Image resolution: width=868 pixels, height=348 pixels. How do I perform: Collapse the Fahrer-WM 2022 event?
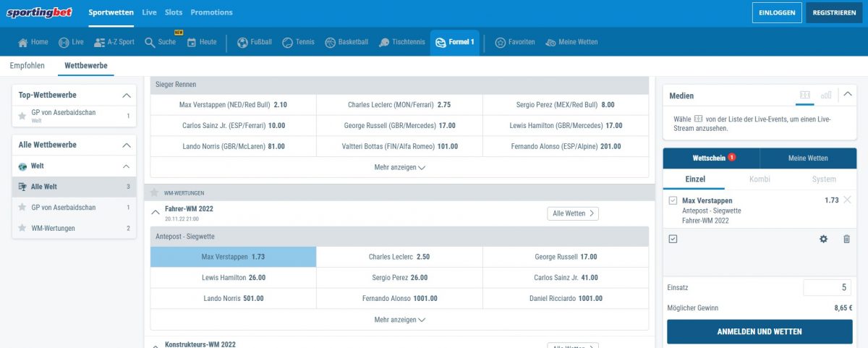156,213
